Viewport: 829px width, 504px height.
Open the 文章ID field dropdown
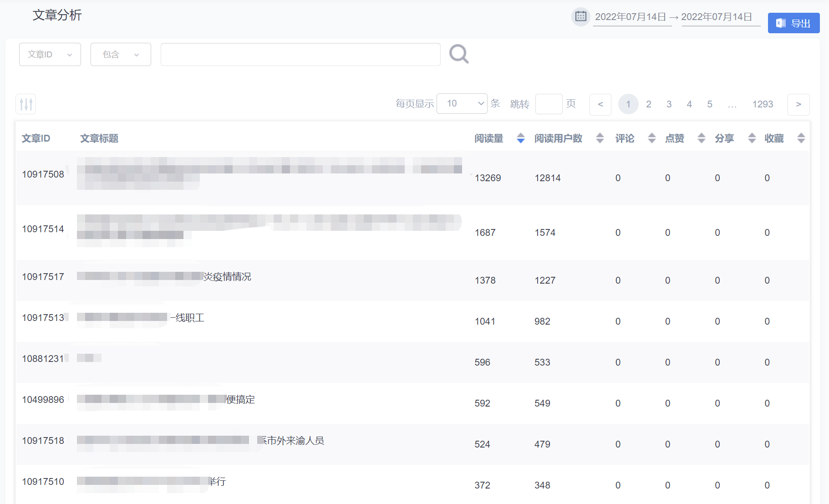pyautogui.click(x=50, y=55)
